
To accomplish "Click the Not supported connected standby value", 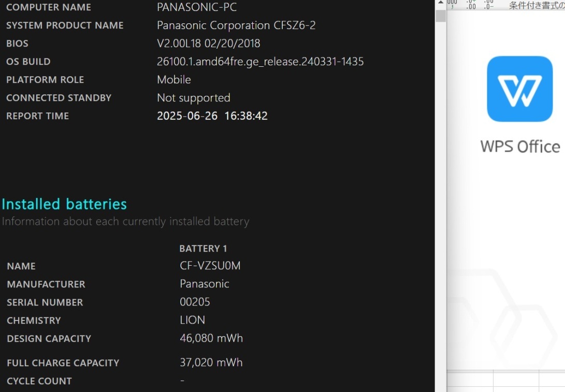I will click(194, 98).
